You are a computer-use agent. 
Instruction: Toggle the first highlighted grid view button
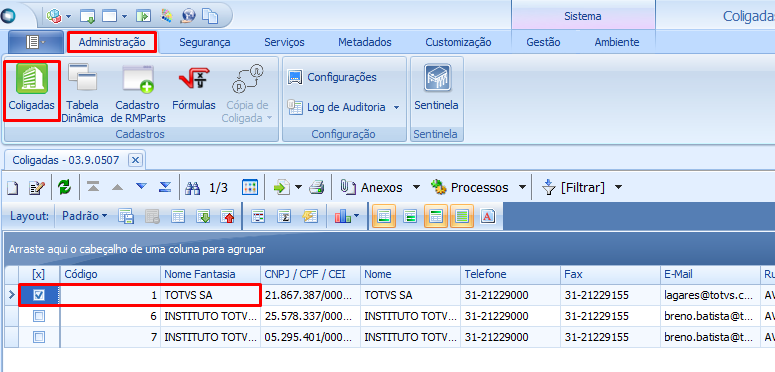[x=384, y=216]
